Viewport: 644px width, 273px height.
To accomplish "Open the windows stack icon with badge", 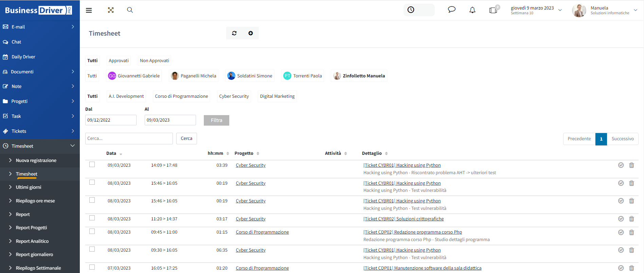I will pos(494,10).
